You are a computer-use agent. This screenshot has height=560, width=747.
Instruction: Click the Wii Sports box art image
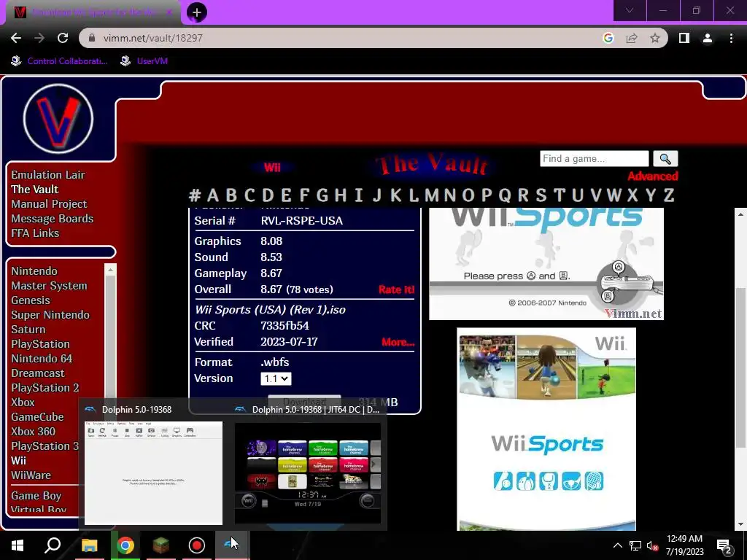click(x=546, y=429)
